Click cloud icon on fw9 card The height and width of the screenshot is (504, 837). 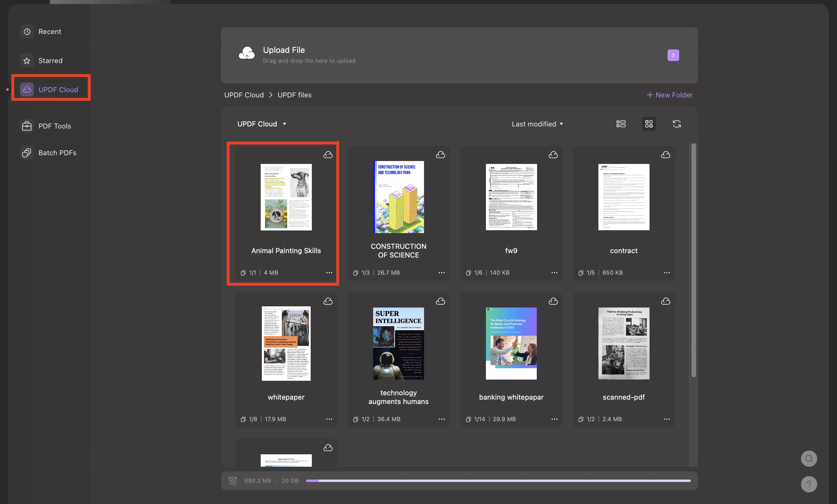tap(553, 155)
